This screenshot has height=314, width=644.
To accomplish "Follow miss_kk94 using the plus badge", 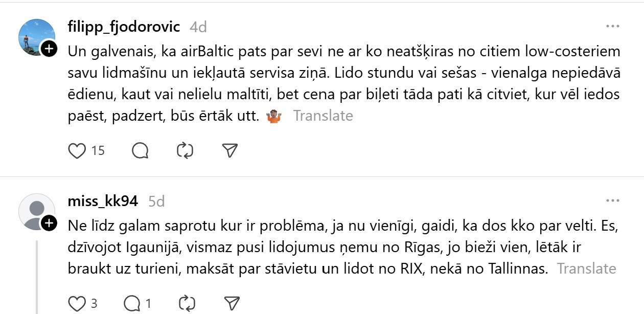I will 49,223.
